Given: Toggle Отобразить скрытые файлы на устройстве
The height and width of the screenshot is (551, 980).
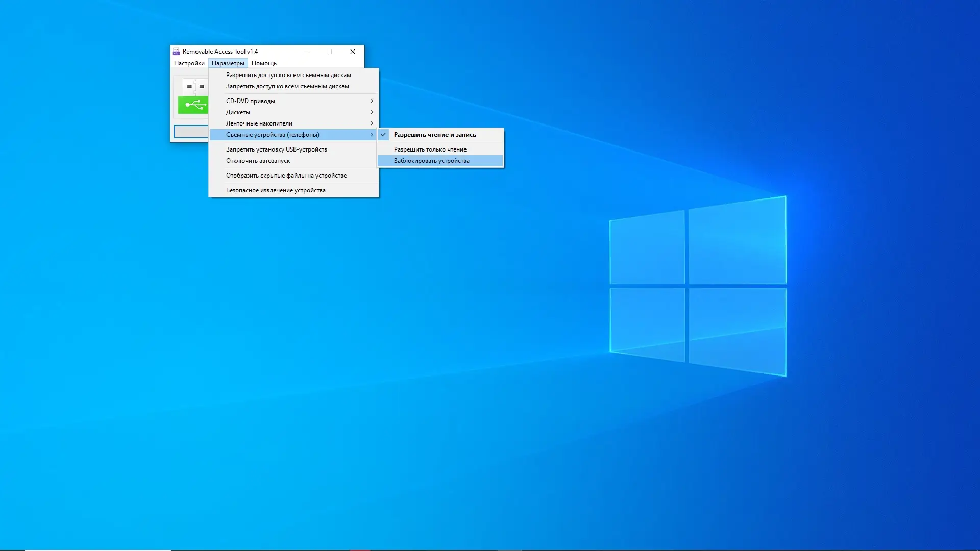Looking at the screenshot, I should 286,176.
